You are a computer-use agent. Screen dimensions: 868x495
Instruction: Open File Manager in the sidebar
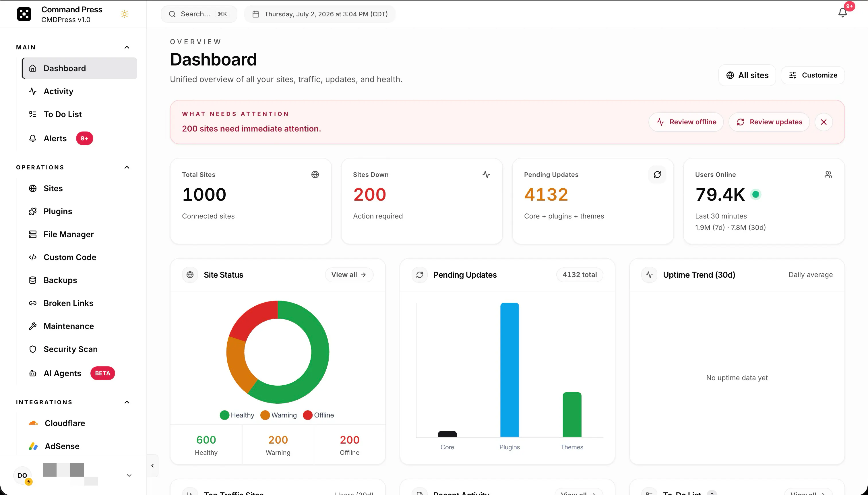80,234
